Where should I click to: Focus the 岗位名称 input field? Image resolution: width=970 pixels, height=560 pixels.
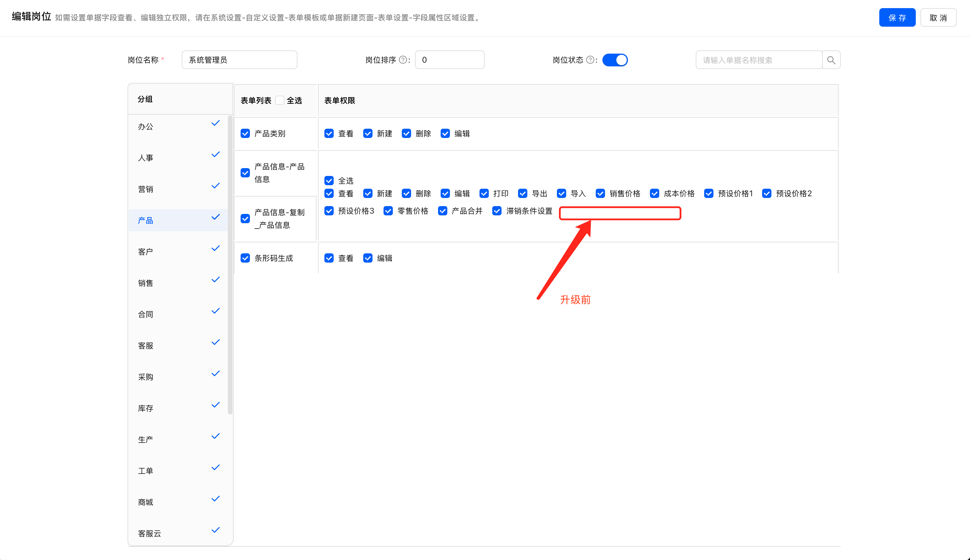[239, 60]
